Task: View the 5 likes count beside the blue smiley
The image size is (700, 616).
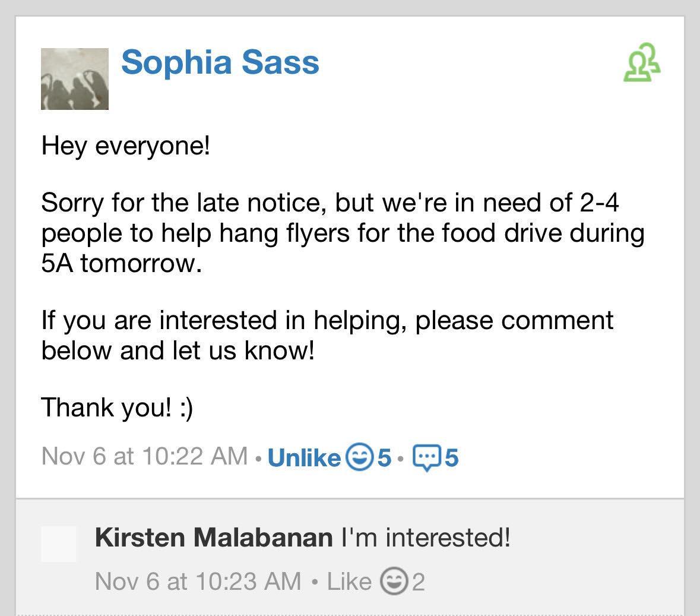Action: click(385, 457)
